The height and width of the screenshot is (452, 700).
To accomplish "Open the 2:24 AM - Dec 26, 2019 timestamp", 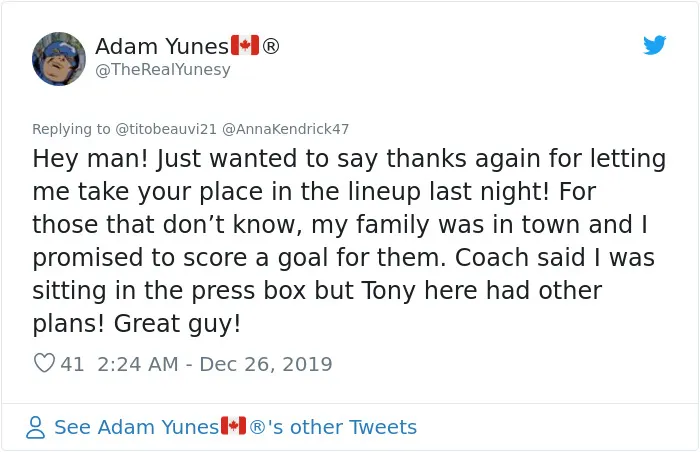I will pyautogui.click(x=215, y=364).
